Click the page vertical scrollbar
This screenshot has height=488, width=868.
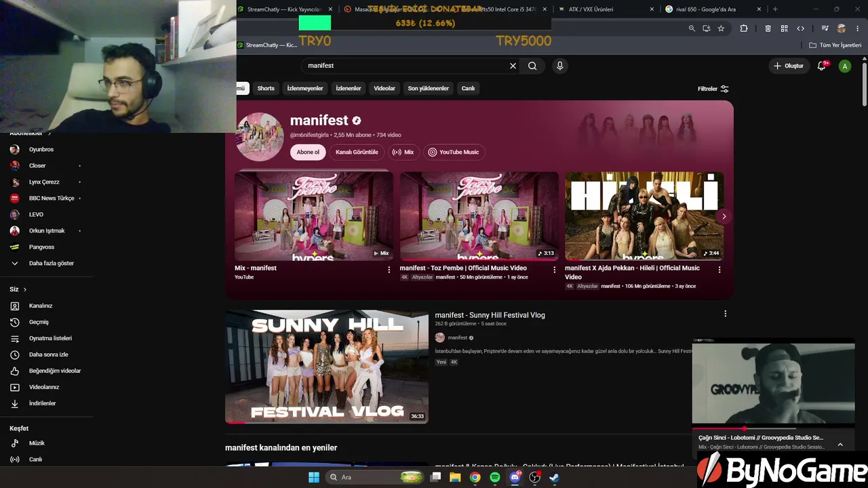865,85
